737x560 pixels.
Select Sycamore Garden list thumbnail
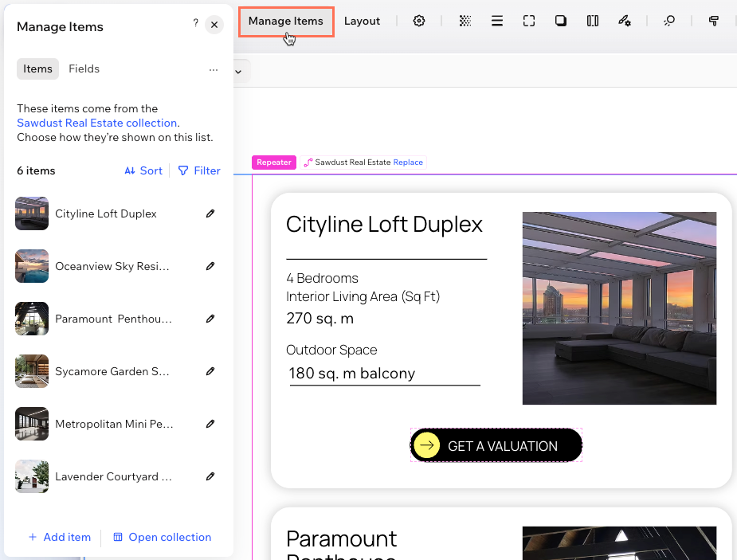click(32, 371)
